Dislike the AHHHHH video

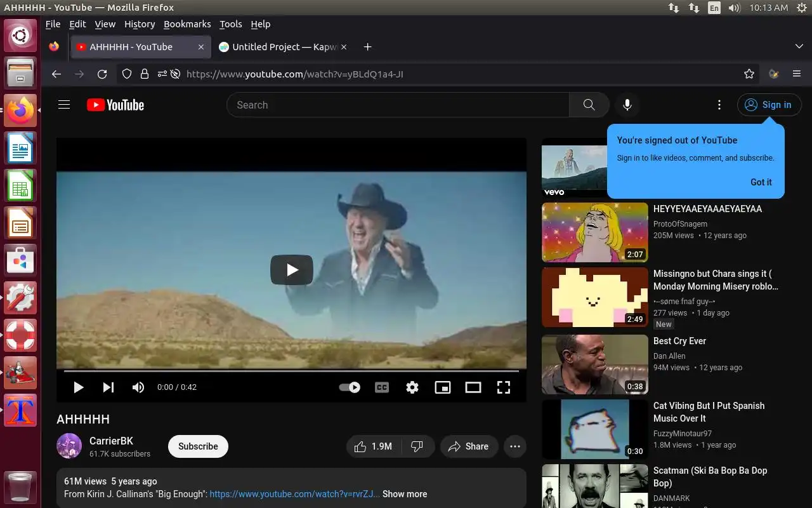click(x=417, y=446)
